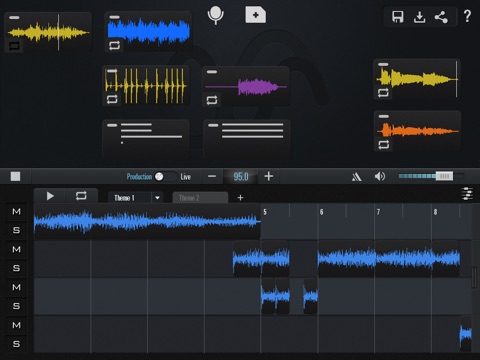The height and width of the screenshot is (360, 480).
Task: Tap the microphone record icon
Action: coord(215,15)
